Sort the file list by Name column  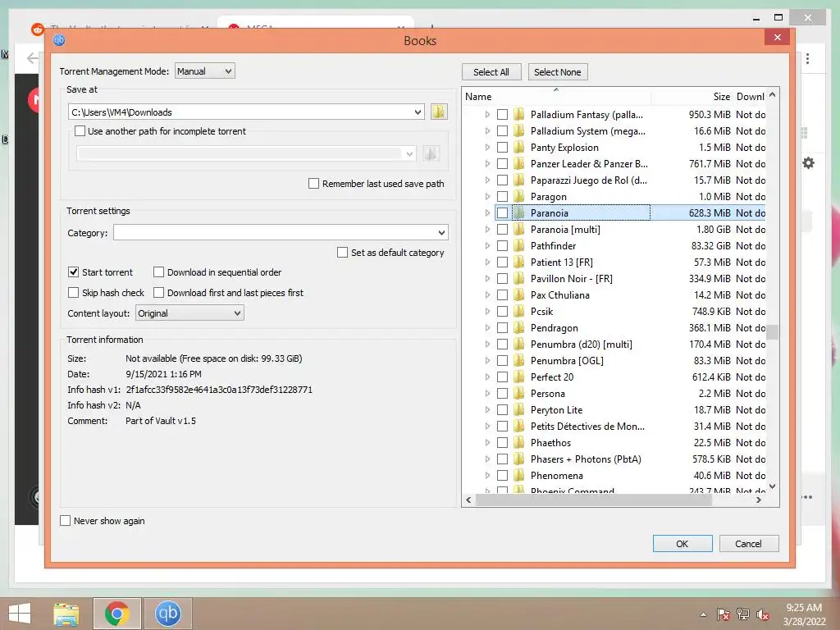click(x=556, y=97)
